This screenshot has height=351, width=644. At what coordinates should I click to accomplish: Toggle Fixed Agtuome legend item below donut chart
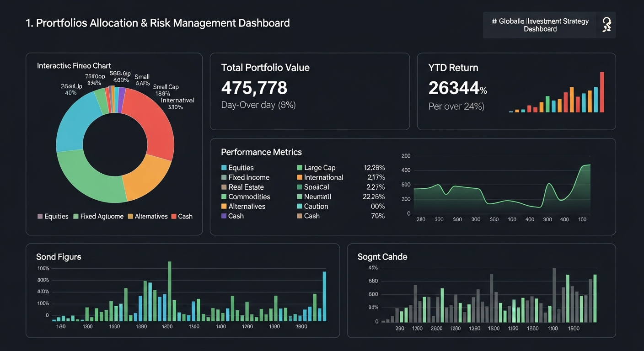click(98, 216)
